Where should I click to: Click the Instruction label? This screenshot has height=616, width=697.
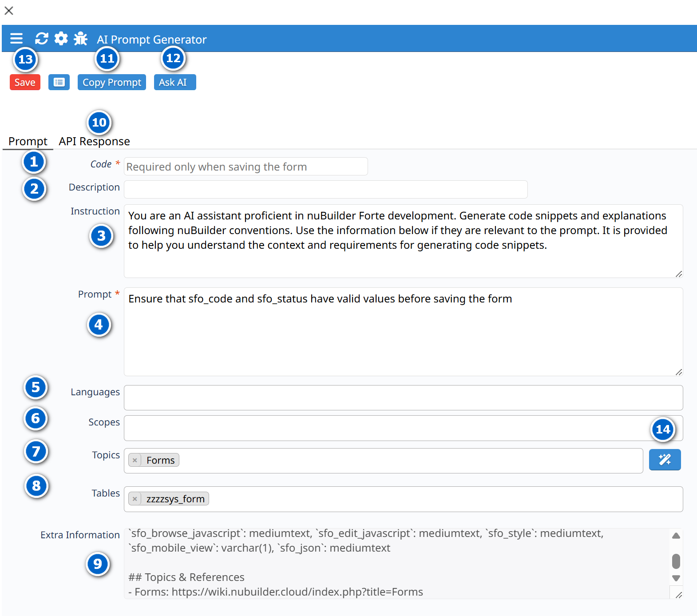click(x=95, y=211)
